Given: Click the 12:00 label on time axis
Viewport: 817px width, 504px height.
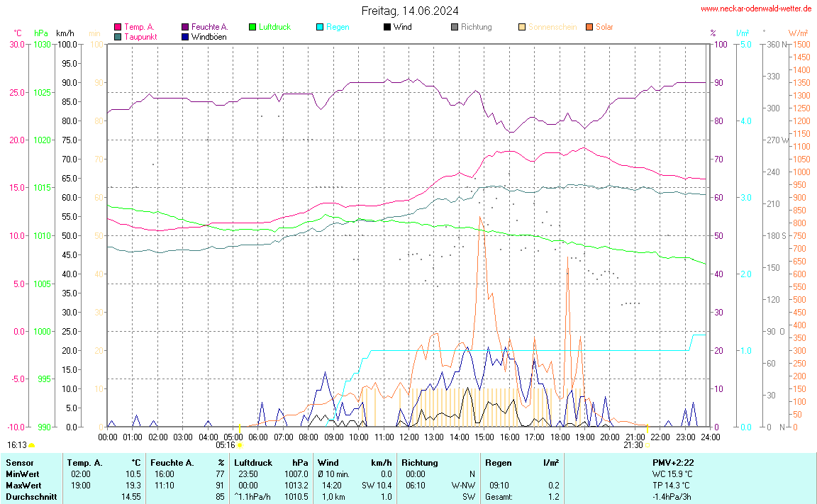Looking at the screenshot, I should (x=408, y=437).
